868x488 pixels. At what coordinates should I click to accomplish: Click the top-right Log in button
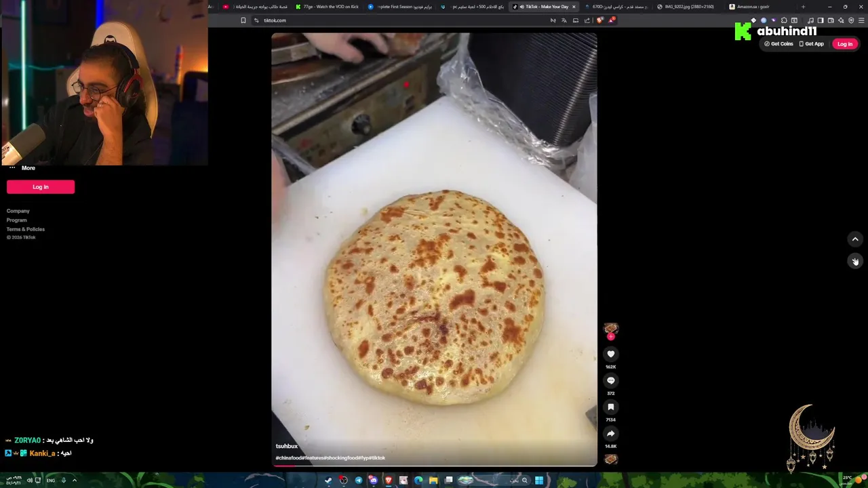point(845,44)
